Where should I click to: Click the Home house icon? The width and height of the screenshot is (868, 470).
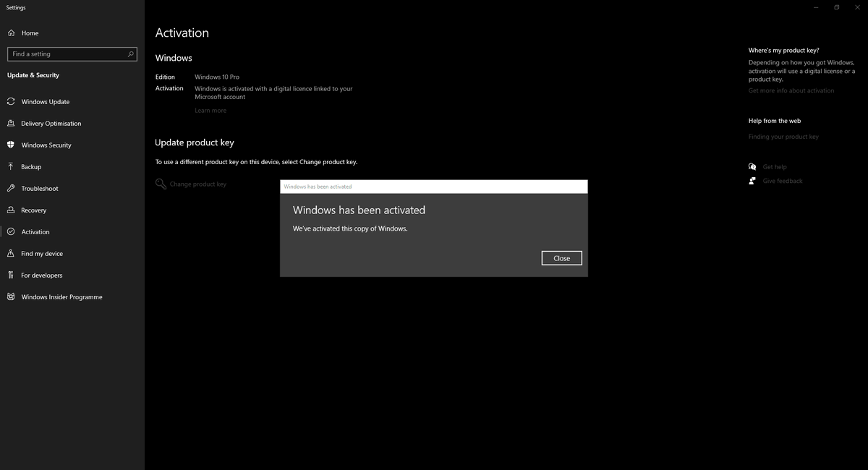tap(11, 33)
